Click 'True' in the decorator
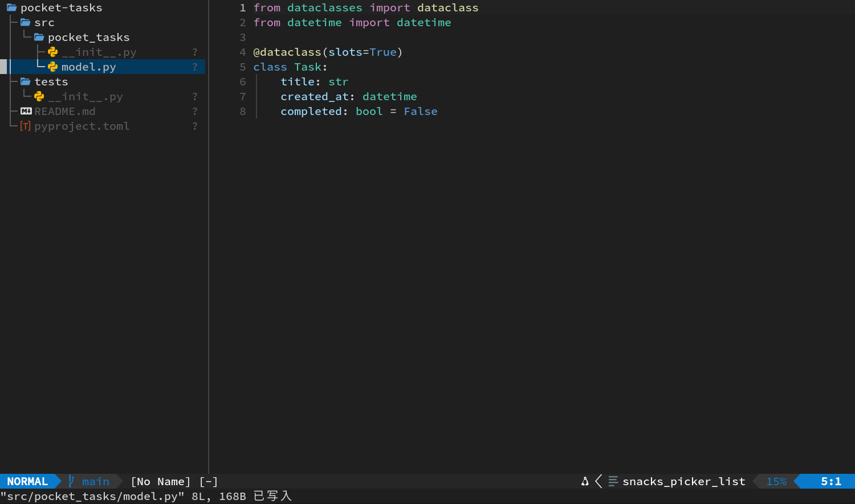 383,52
